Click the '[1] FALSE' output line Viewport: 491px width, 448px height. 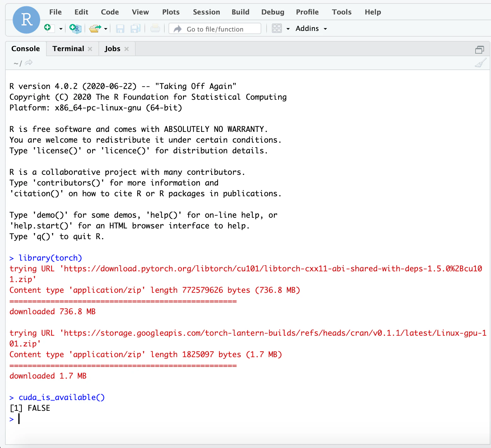[30, 408]
